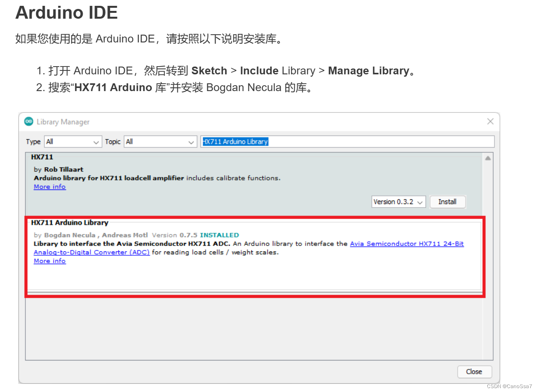This screenshot has height=392, width=538.
Task: Click the Close button to dismiss Library Manager
Action: [x=474, y=372]
